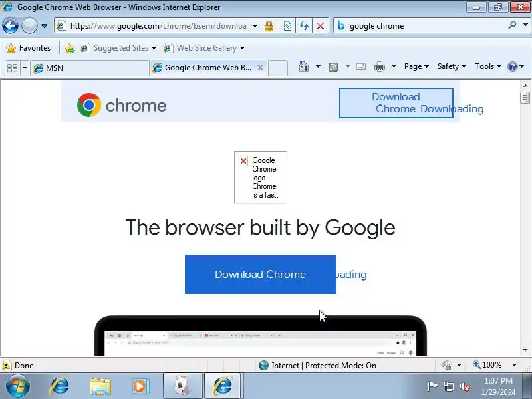Open the Favorites center

click(29, 48)
